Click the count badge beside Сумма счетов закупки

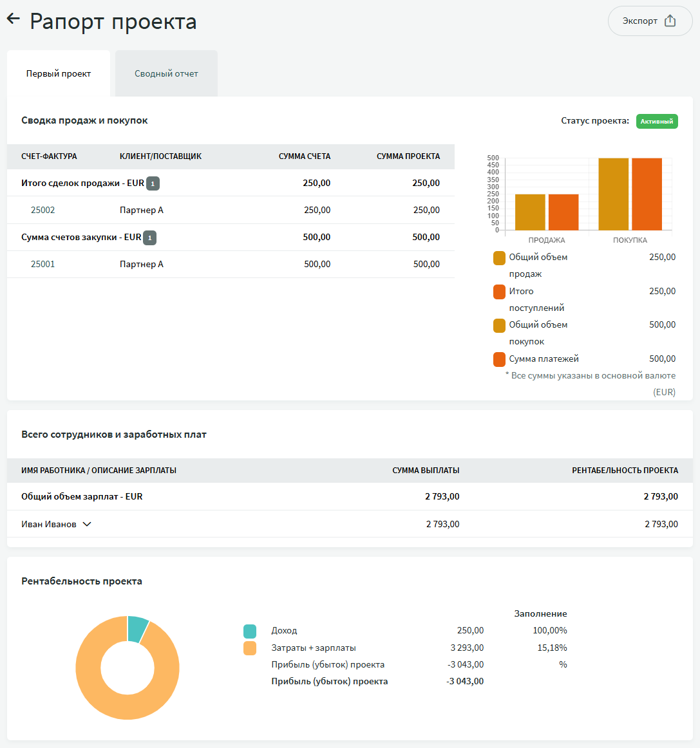click(x=149, y=238)
